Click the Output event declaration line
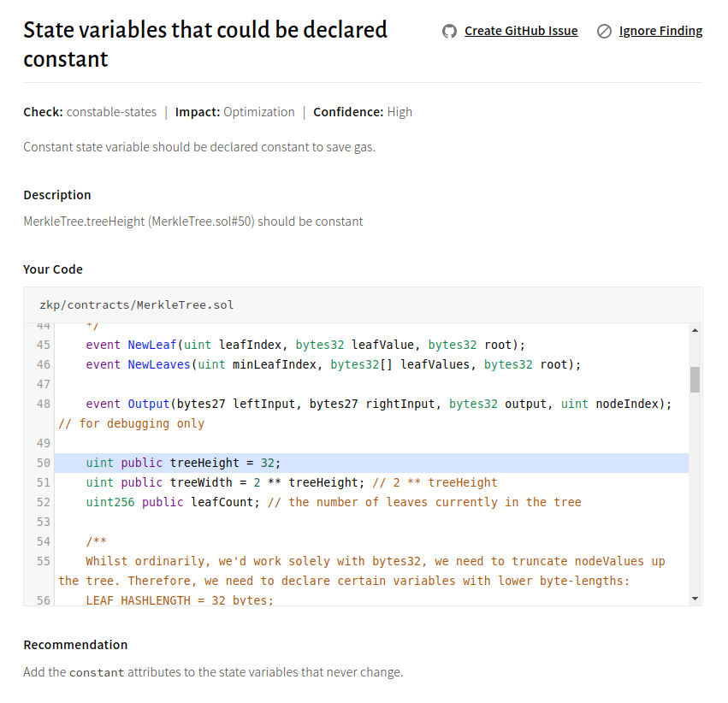728x703 pixels. pyautogui.click(x=378, y=404)
